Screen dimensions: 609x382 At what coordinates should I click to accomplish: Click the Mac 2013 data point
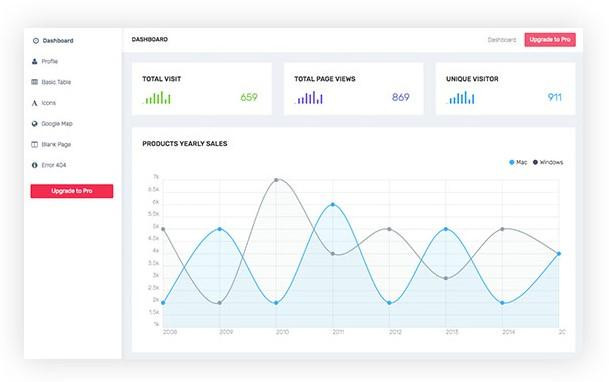[446, 229]
